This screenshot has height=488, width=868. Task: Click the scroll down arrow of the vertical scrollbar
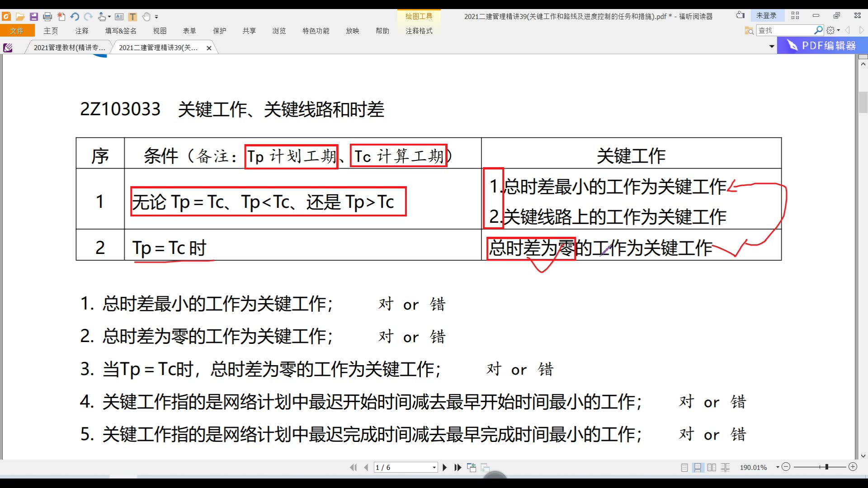(x=863, y=456)
